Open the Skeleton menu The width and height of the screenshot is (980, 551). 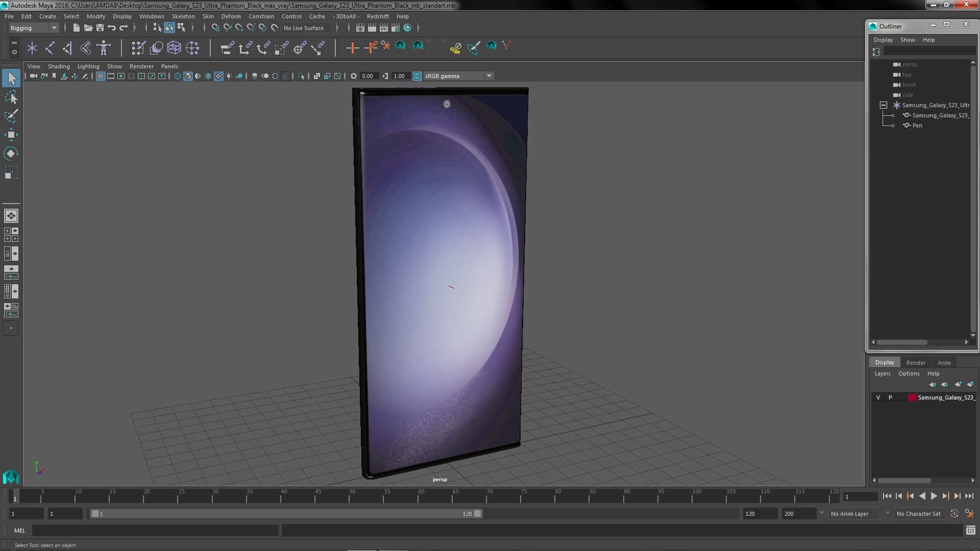tap(183, 16)
